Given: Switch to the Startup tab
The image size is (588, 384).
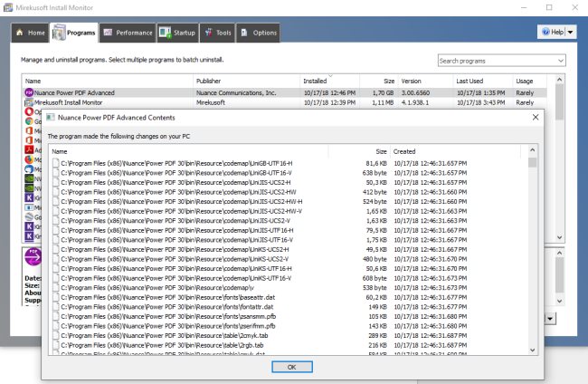Looking at the screenshot, I should point(177,33).
